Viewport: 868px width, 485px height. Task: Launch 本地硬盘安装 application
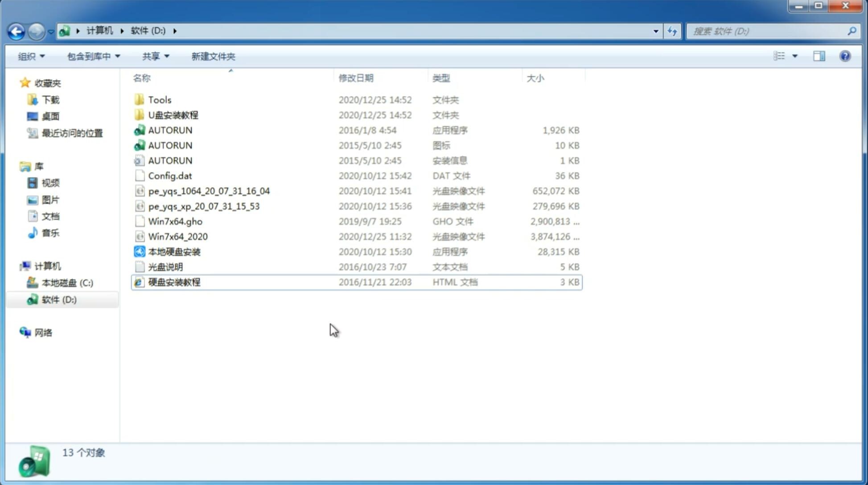tap(174, 251)
